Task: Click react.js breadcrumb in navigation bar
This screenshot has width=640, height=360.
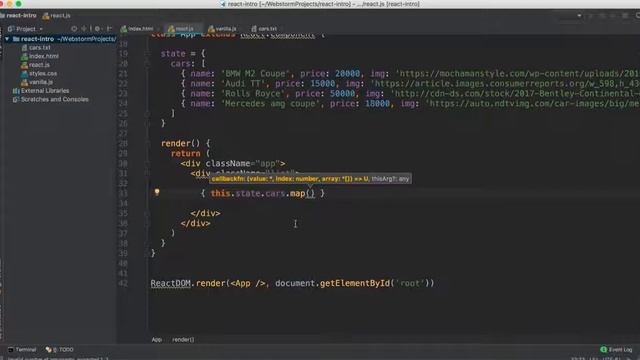Action: 56,16
